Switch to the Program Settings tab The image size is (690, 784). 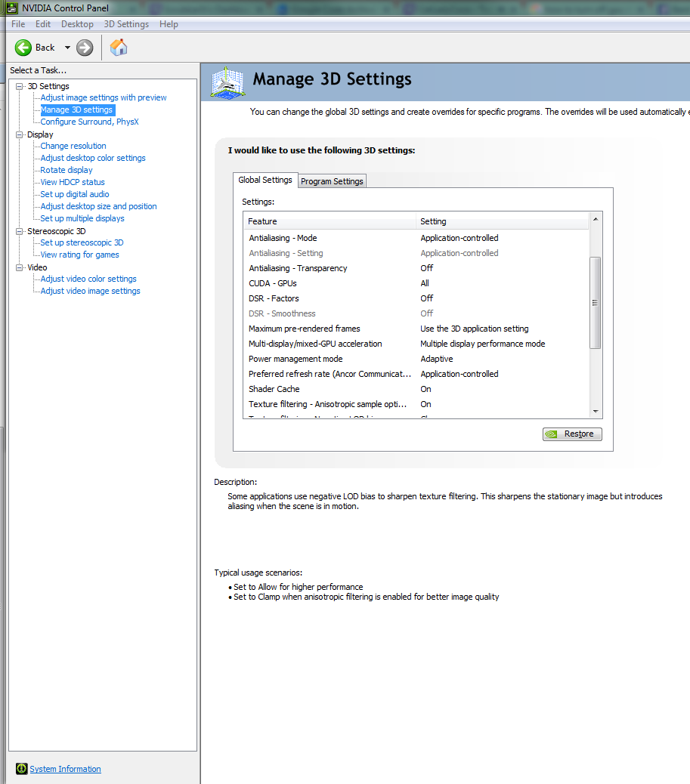tap(332, 181)
